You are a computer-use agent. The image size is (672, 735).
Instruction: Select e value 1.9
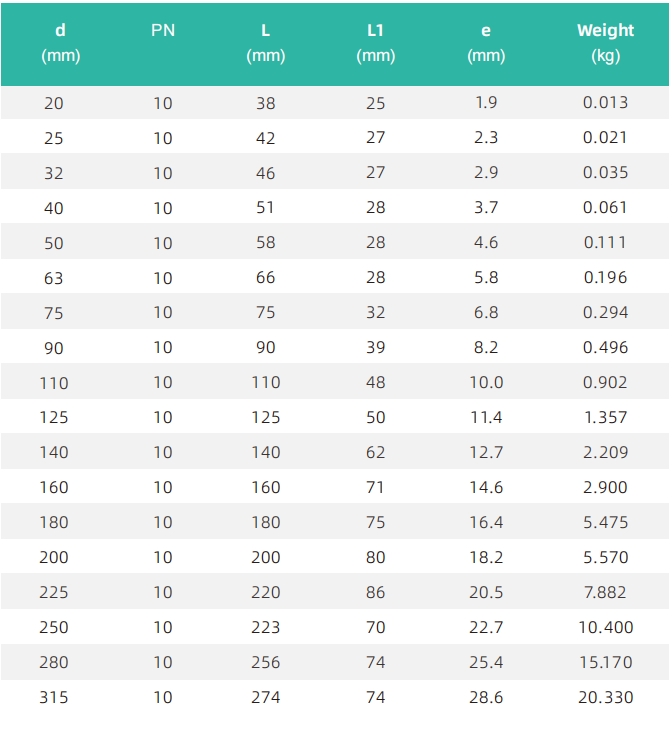coord(486,103)
